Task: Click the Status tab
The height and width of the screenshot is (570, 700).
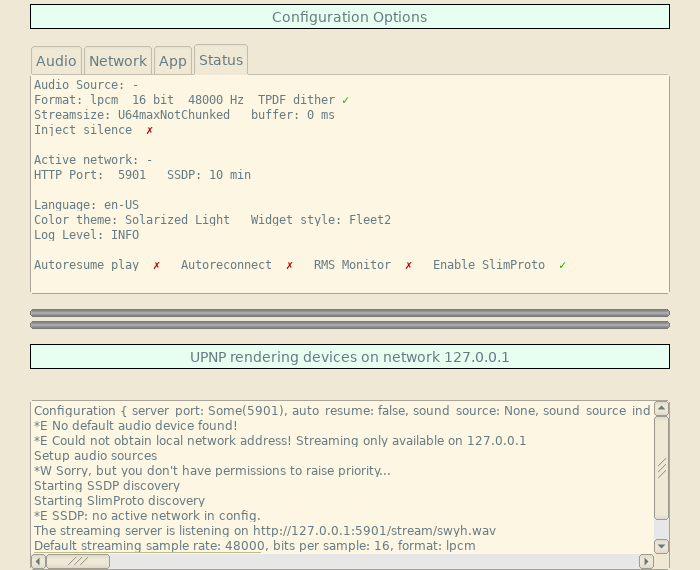Action: [221, 59]
